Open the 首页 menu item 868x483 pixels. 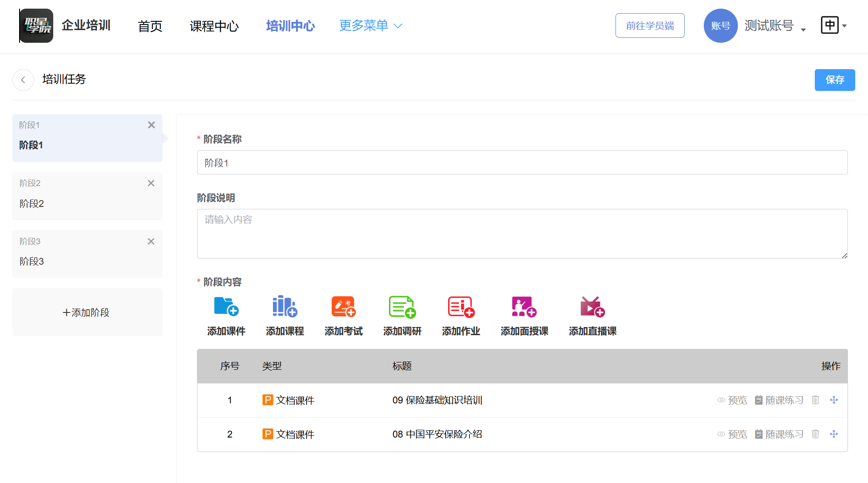[x=150, y=26]
